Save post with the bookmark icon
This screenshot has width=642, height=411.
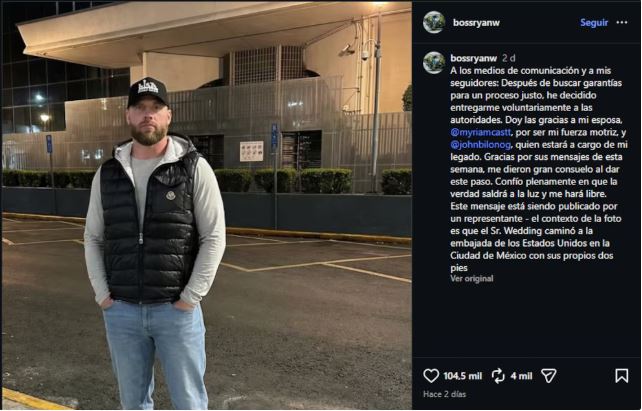[x=622, y=376]
